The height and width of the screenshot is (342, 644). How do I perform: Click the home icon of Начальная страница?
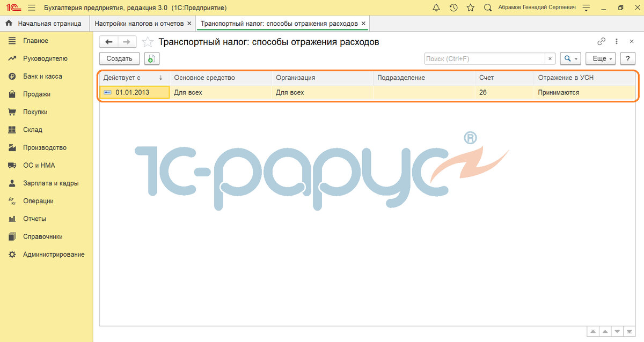(9, 24)
